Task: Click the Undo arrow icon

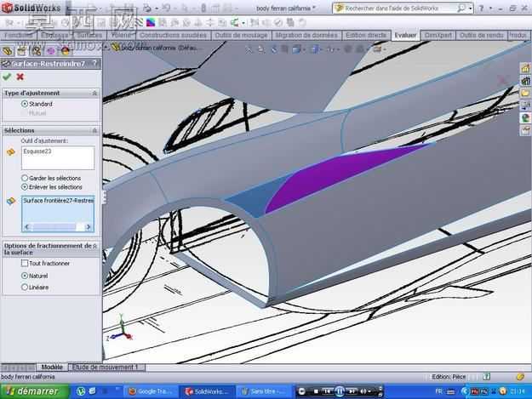Action: click(166, 9)
